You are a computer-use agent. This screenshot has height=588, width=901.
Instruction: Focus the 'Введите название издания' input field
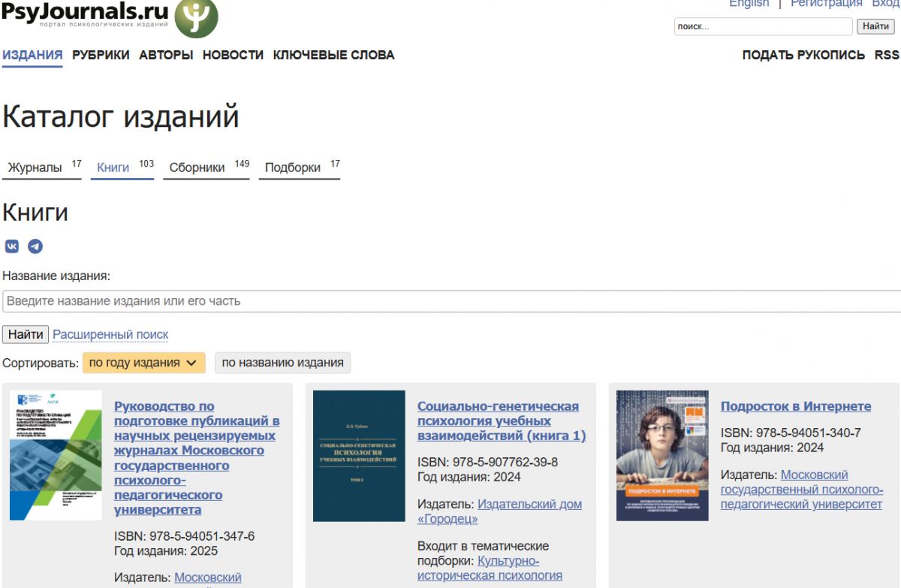coord(450,301)
